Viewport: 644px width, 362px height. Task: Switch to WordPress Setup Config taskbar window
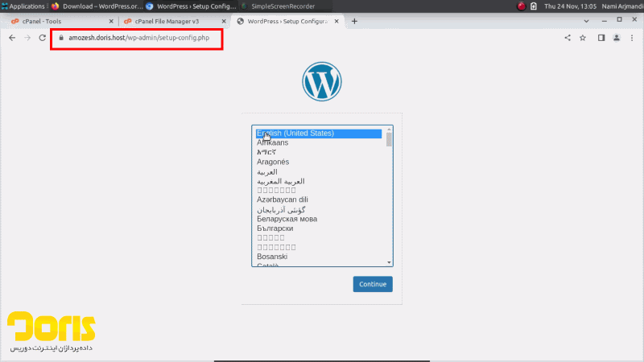[x=192, y=6]
